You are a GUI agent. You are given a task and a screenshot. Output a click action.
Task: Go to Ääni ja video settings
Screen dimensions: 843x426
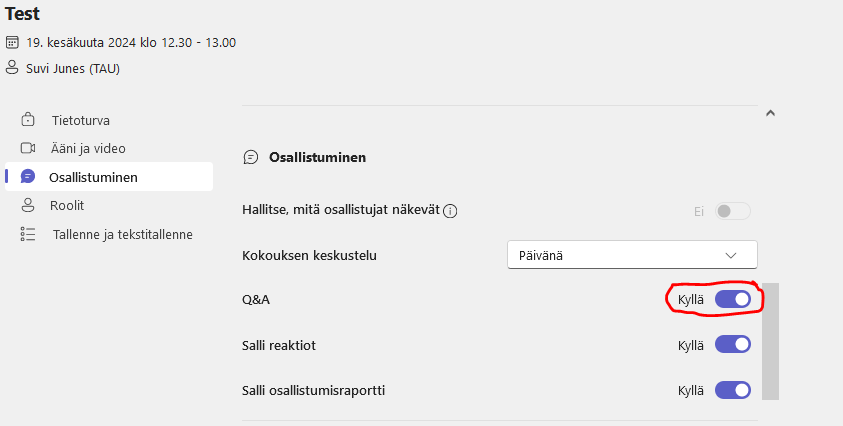pyautogui.click(x=89, y=148)
